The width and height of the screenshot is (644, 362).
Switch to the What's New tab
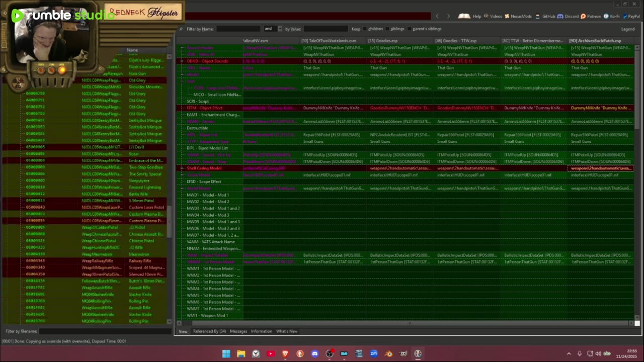tap(287, 331)
